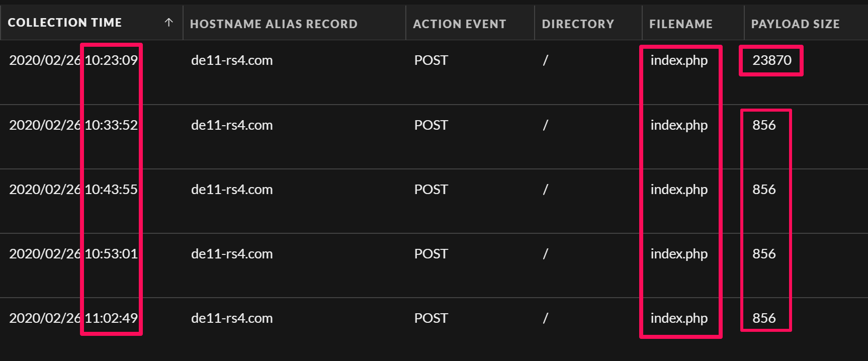Image resolution: width=868 pixels, height=361 pixels.
Task: Click the Hostname Alias Record column header
Action: pyautogui.click(x=274, y=24)
